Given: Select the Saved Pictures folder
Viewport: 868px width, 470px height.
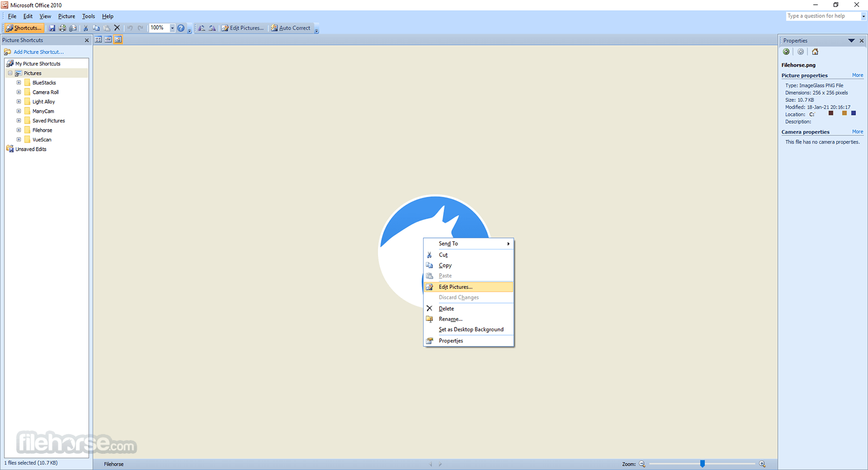Looking at the screenshot, I should coord(49,121).
